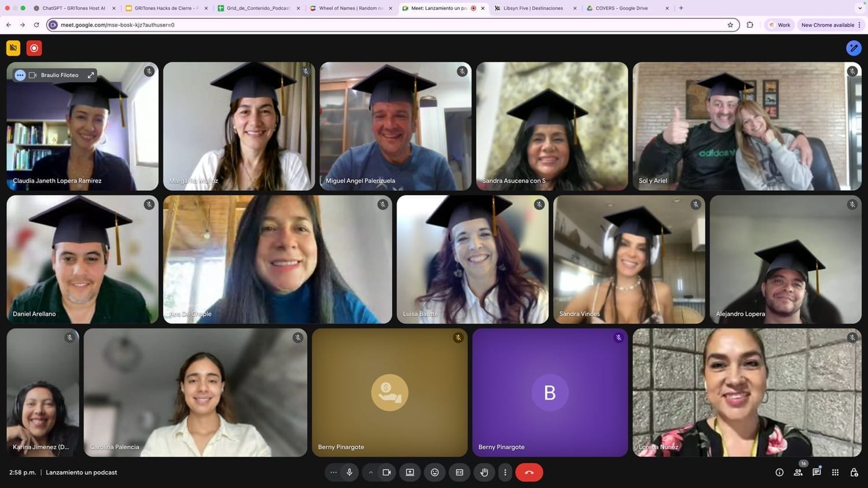Open the Chrome three-dot menu
The height and width of the screenshot is (488, 868).
860,25
